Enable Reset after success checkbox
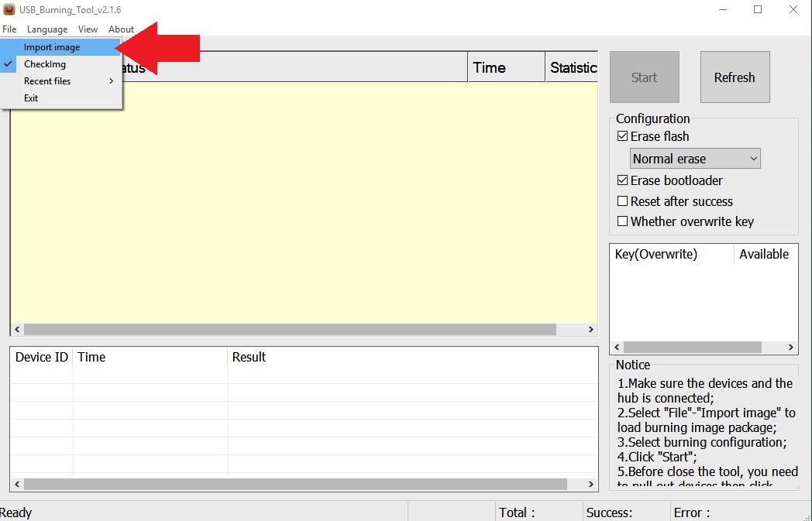This screenshot has width=812, height=521. click(x=622, y=201)
